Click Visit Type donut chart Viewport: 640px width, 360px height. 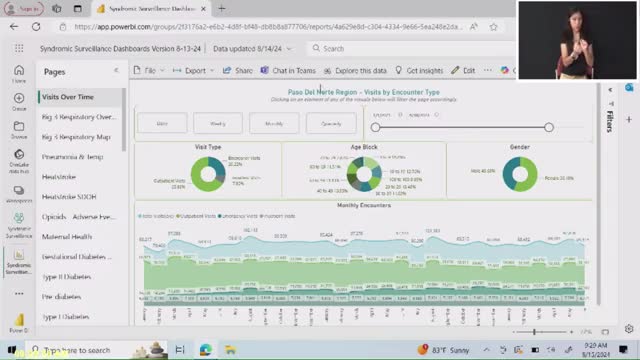(208, 174)
